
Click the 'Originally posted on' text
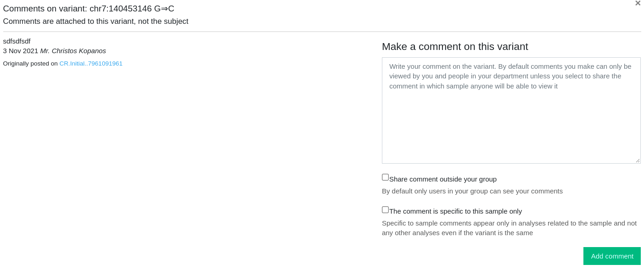point(30,64)
